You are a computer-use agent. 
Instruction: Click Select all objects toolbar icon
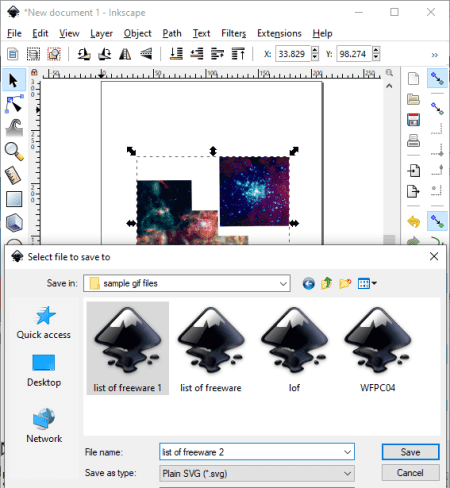tap(13, 54)
